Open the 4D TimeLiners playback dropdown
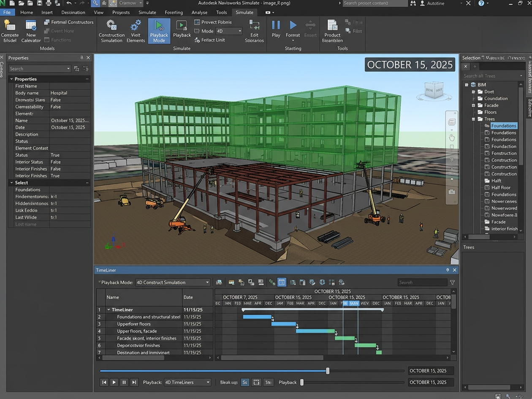The width and height of the screenshot is (532, 399). (x=187, y=382)
